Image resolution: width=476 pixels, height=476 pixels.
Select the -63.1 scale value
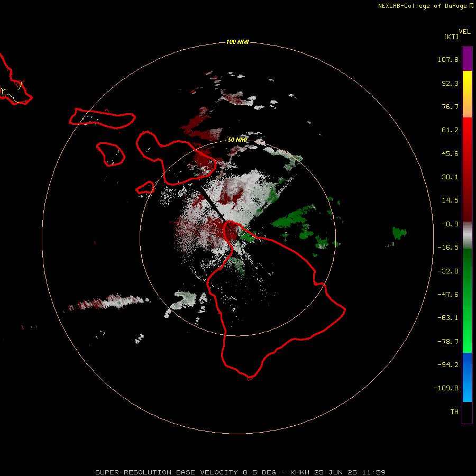[x=448, y=318]
